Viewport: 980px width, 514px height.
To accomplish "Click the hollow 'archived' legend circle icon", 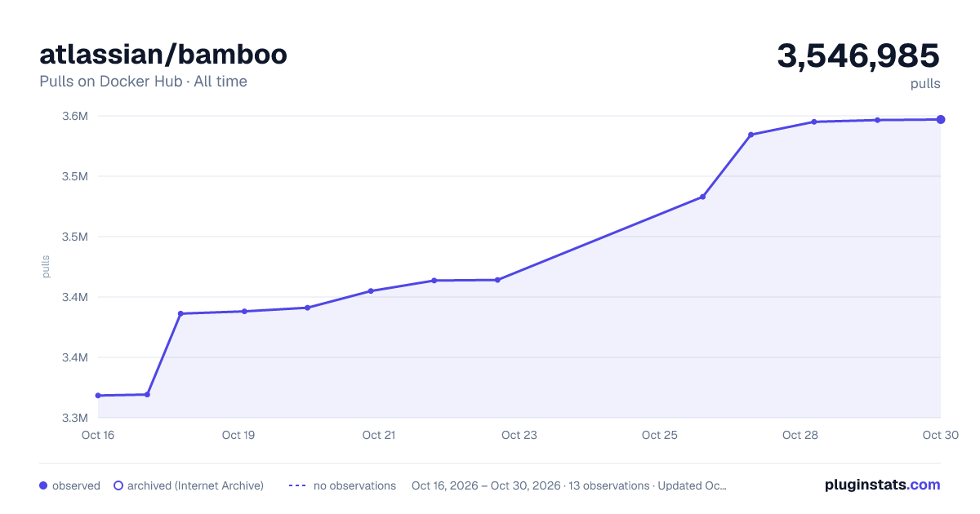I will 118,485.
